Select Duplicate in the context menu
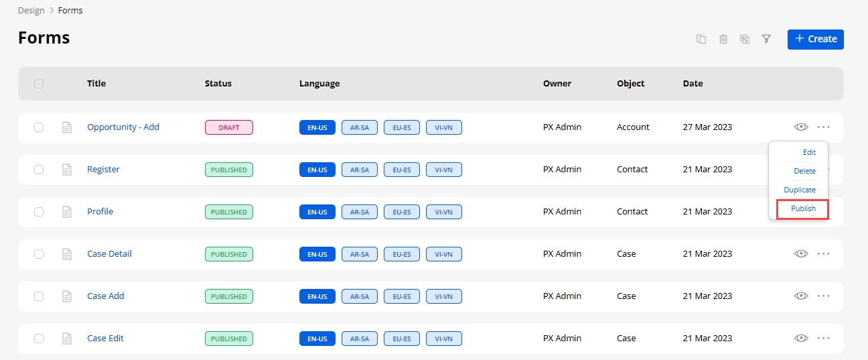Viewport: 868px width, 360px height. point(800,190)
